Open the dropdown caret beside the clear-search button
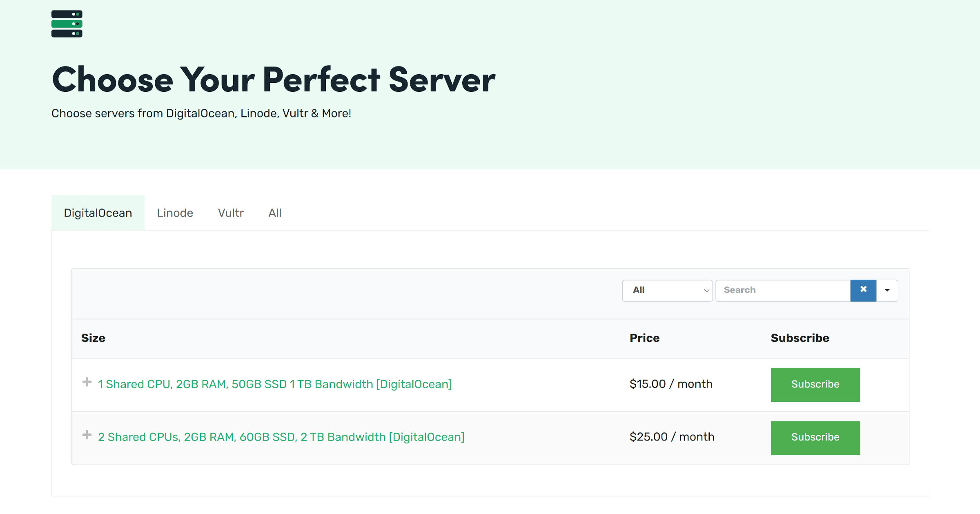 [x=887, y=290]
